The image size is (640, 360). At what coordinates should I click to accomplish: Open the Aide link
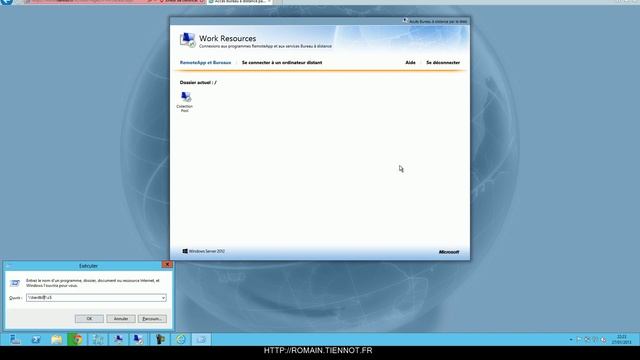coord(410,62)
